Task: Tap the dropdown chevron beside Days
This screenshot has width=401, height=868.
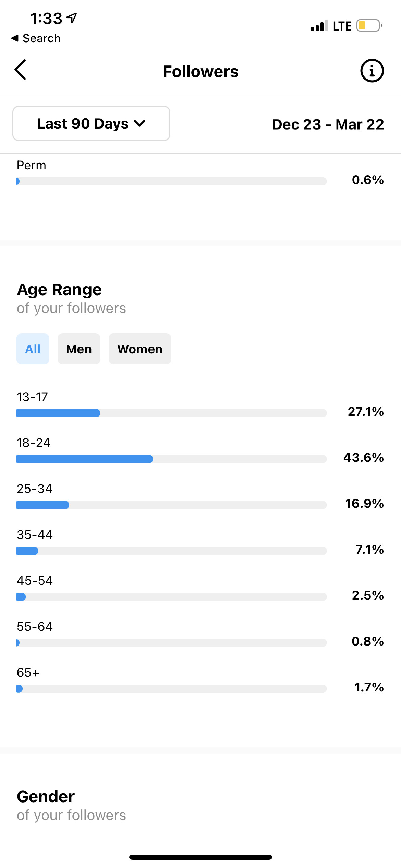Action: 140,123
